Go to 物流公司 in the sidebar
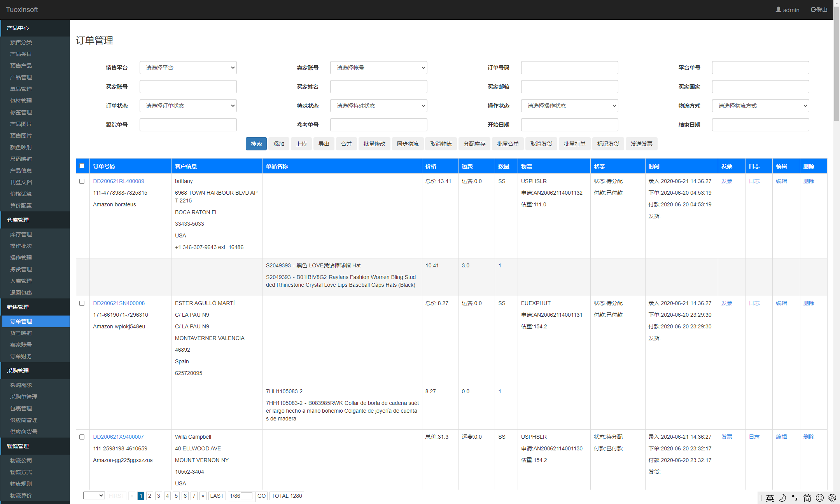840x504 pixels. (x=21, y=460)
